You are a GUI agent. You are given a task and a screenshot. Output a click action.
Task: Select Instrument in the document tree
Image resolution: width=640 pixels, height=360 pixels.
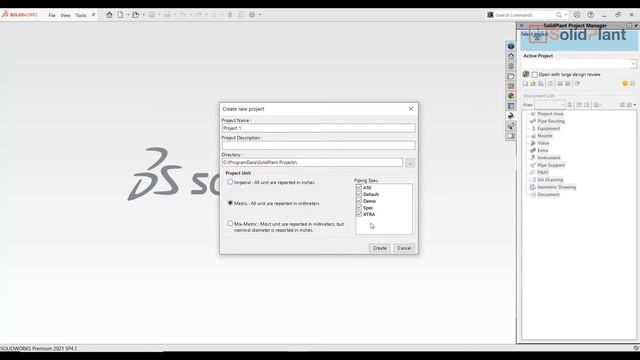pos(549,158)
